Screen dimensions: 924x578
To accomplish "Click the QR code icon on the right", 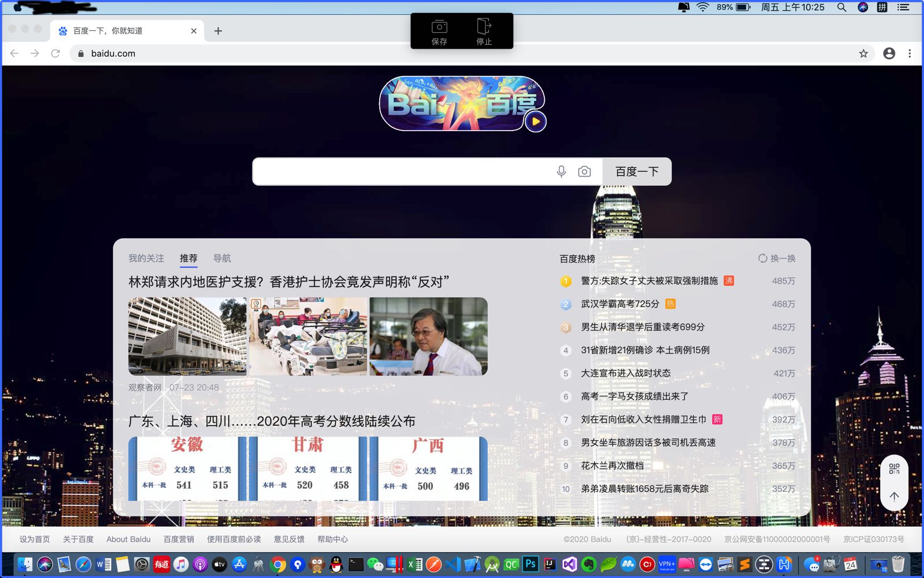I will [x=894, y=469].
